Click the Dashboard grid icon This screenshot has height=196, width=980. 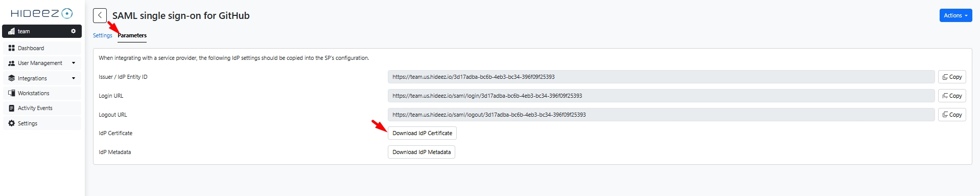point(11,48)
